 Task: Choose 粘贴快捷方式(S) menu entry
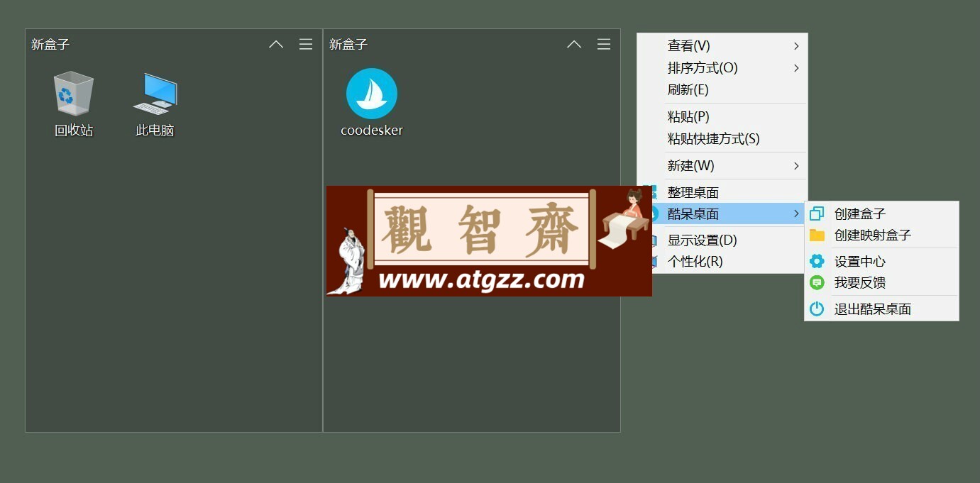[x=722, y=139]
